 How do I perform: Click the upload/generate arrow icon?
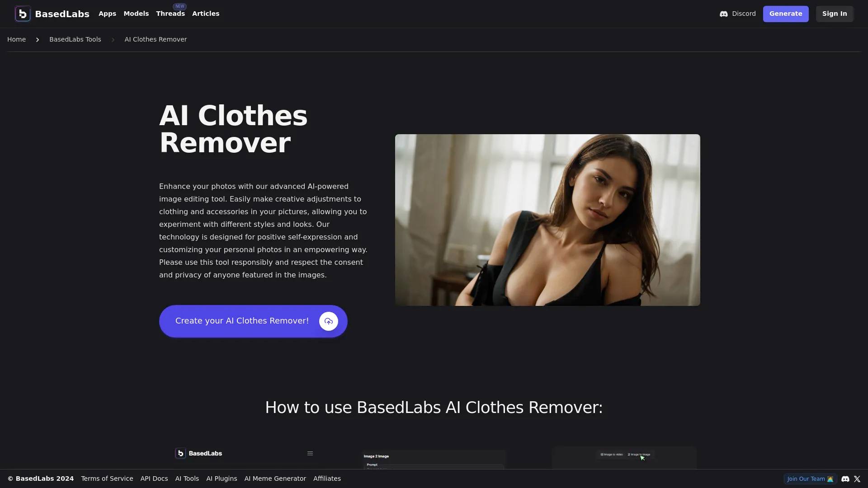point(329,321)
